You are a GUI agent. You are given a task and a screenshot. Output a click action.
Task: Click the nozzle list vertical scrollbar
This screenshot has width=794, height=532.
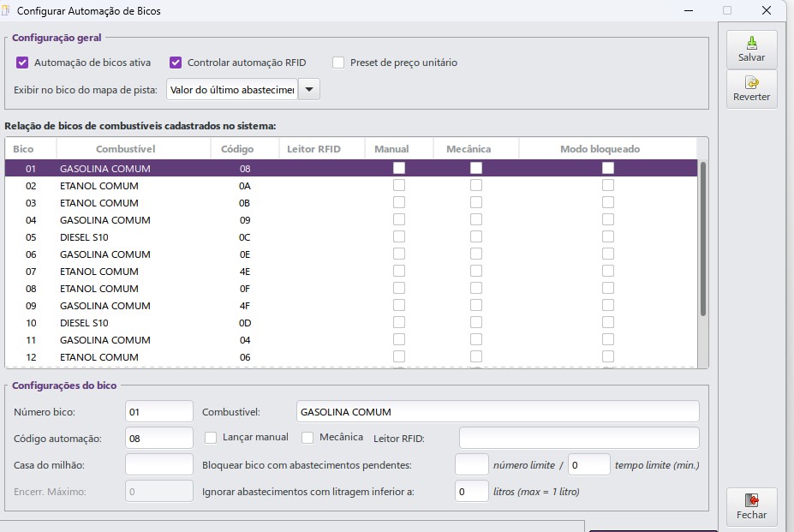703,240
